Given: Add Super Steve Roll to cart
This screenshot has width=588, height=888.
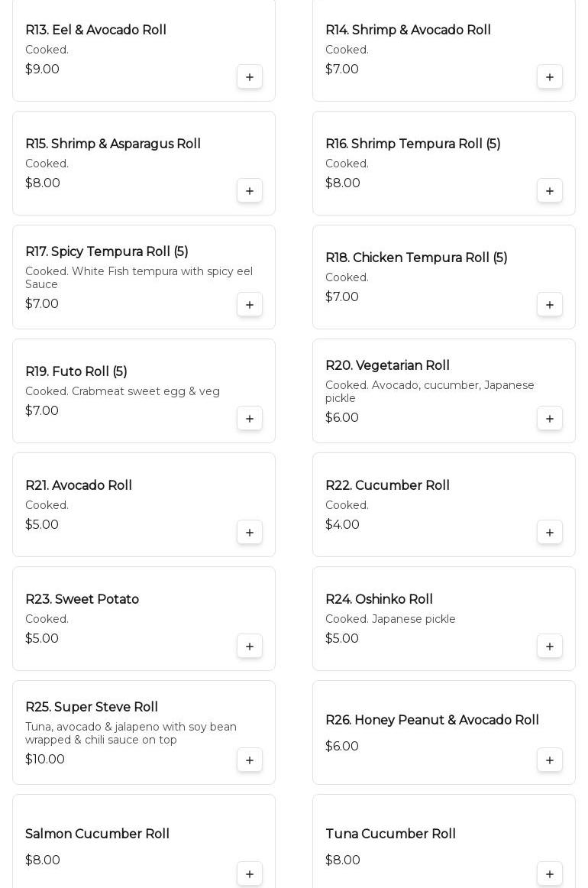Looking at the screenshot, I should coord(250,760).
